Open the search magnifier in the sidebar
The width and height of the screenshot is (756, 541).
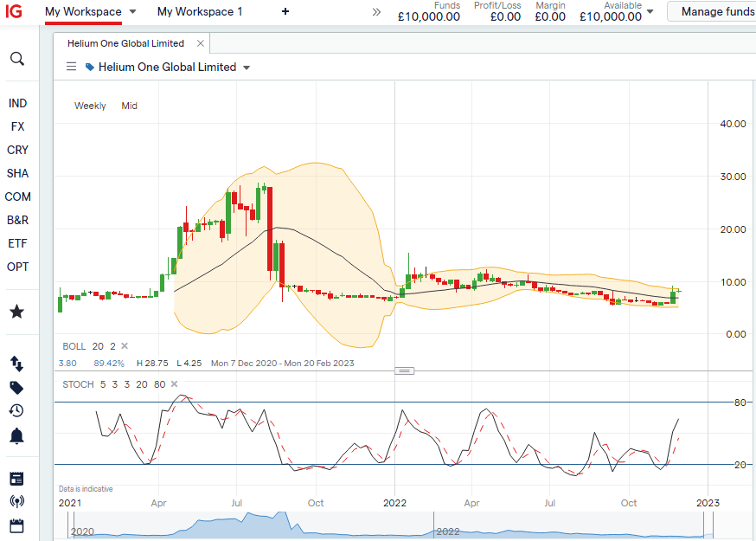17,59
